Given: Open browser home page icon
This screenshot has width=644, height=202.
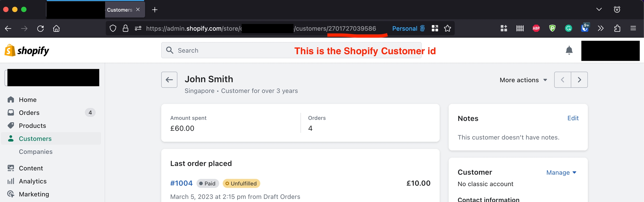Looking at the screenshot, I should click(56, 28).
